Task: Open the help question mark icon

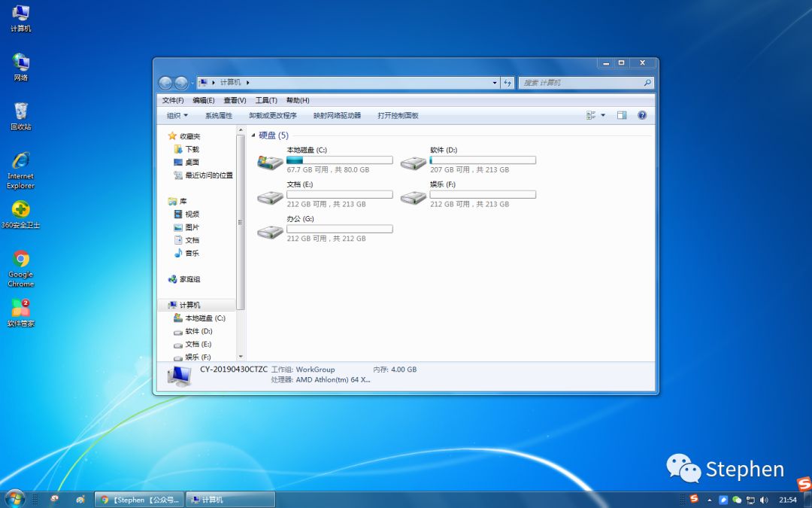Action: (642, 115)
